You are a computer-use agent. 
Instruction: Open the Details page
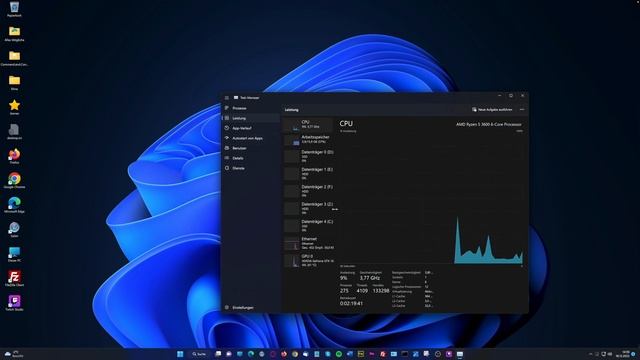[x=251, y=158]
